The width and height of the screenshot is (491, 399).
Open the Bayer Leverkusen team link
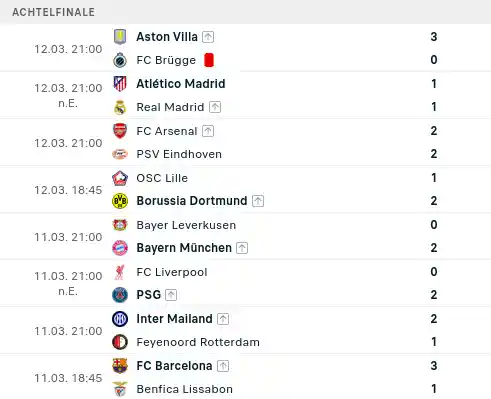point(186,225)
